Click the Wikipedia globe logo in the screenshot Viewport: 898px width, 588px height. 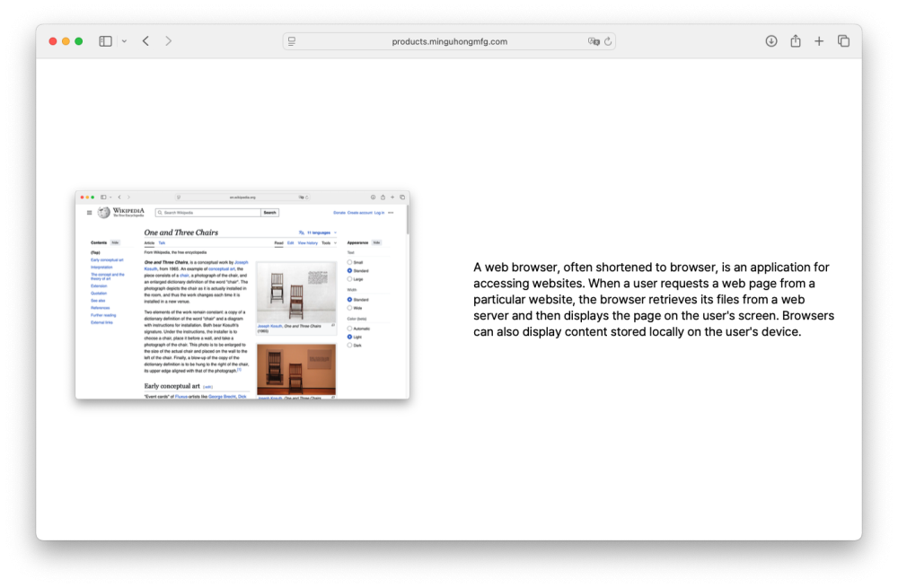pyautogui.click(x=103, y=213)
